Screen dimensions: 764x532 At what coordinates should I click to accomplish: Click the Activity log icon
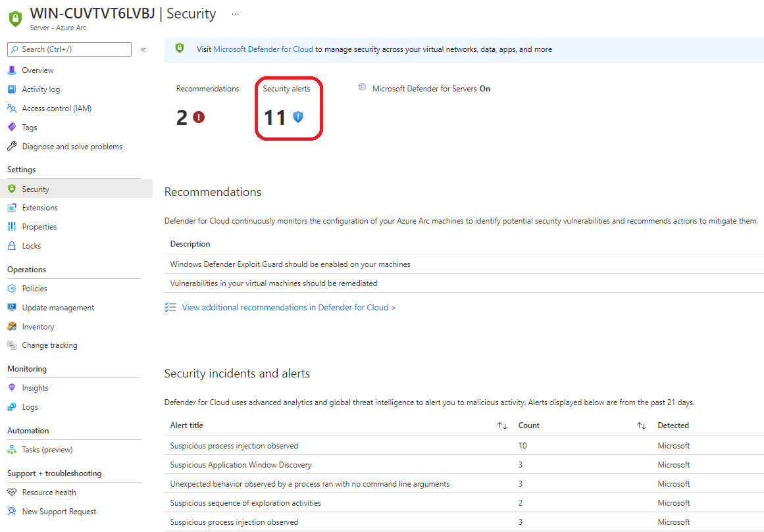pos(12,89)
